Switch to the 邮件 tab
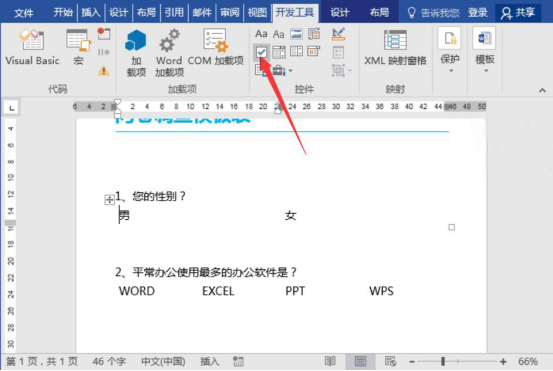The width and height of the screenshot is (553, 371). [202, 13]
